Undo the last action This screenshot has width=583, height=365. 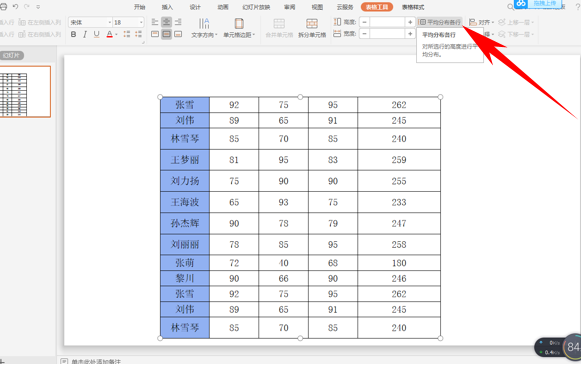(15, 6)
